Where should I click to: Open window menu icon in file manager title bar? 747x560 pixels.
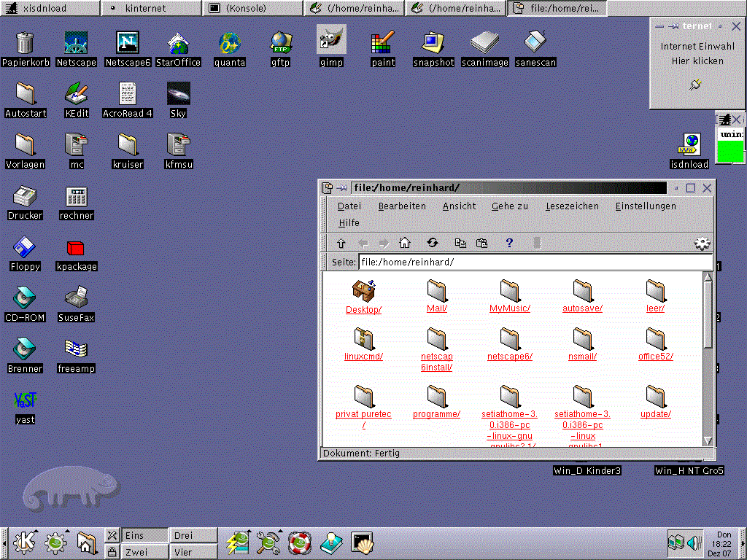[328, 188]
